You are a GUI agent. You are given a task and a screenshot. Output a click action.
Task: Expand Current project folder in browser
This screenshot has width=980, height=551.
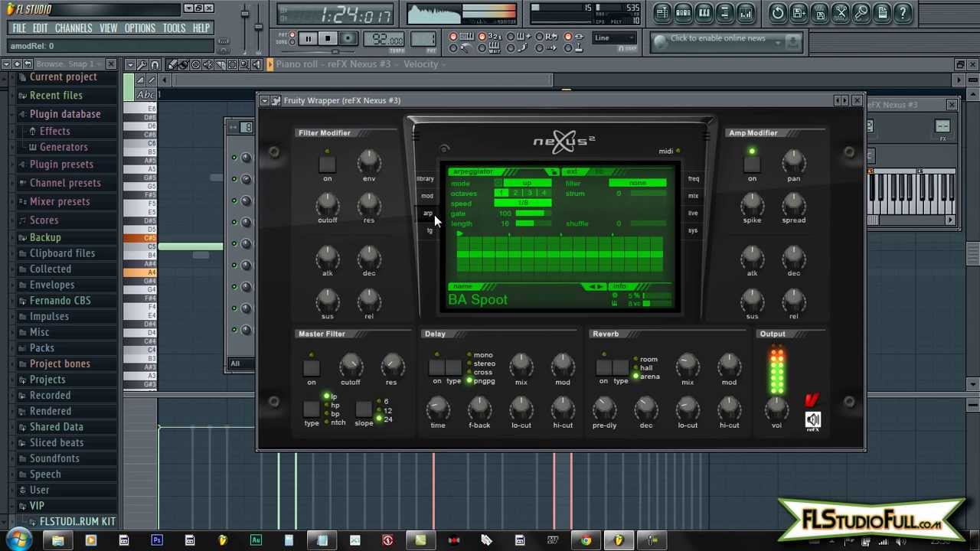click(x=63, y=77)
